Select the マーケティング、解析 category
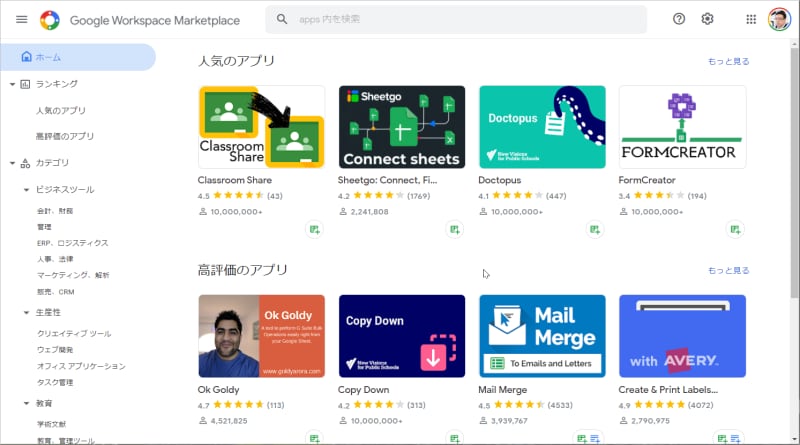 [73, 275]
